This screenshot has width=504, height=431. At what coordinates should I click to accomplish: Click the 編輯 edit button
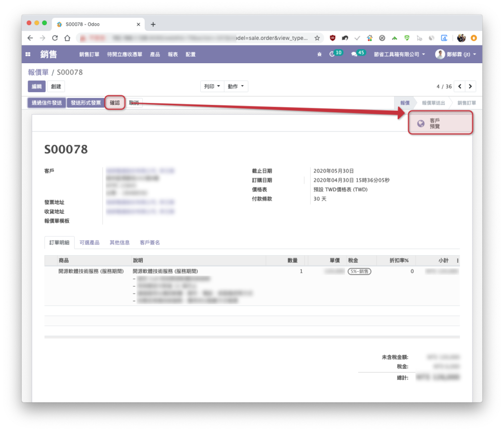coord(36,86)
